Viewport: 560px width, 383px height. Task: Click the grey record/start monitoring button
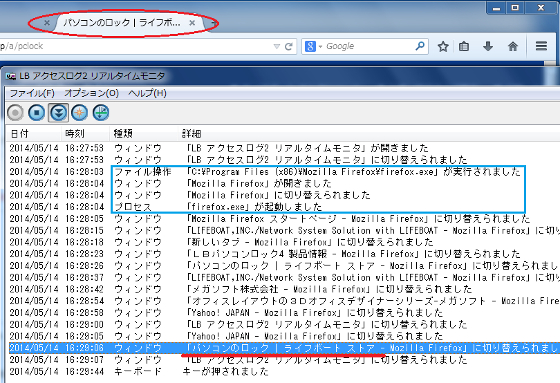15,113
